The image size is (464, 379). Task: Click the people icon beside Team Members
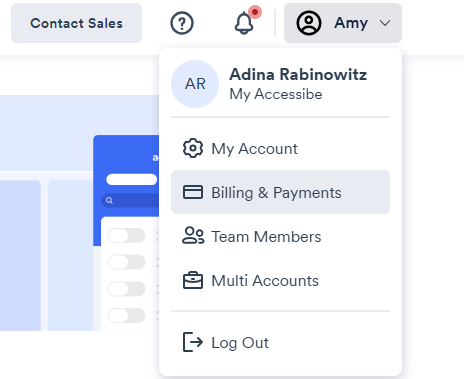click(193, 235)
